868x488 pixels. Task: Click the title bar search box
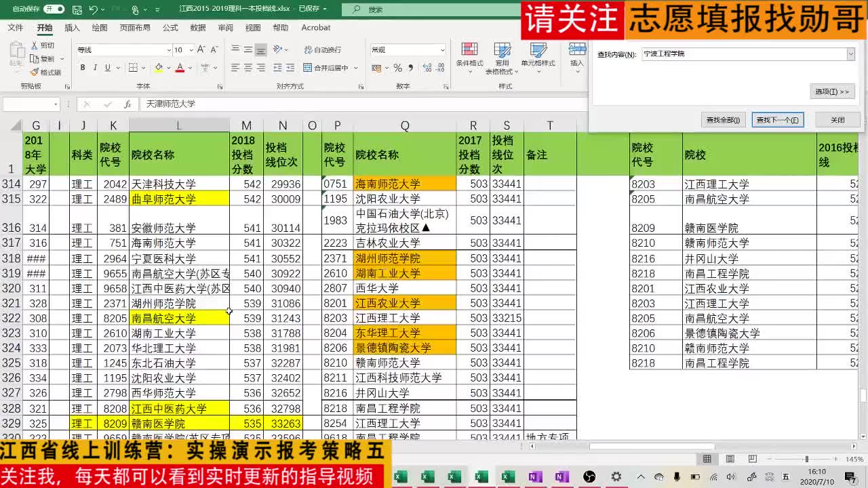click(430, 9)
